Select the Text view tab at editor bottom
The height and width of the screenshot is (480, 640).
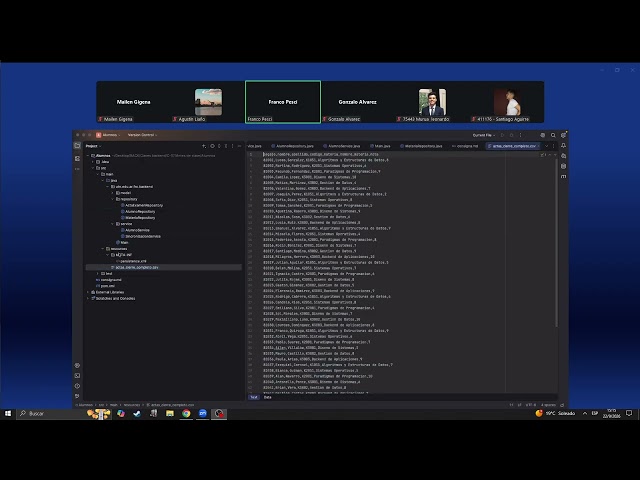coord(254,397)
